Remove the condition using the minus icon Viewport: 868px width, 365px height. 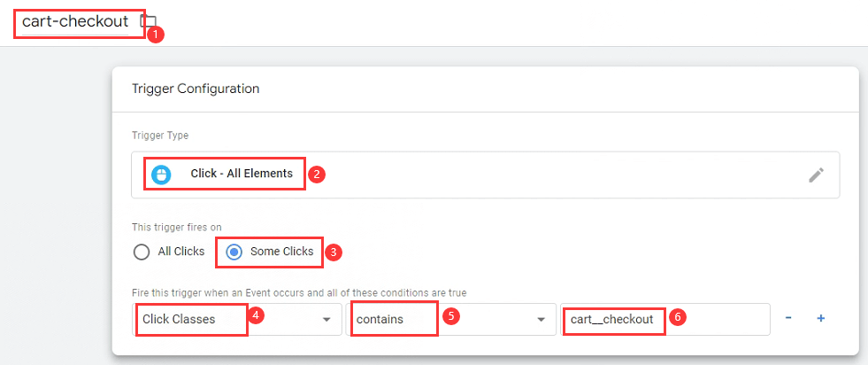click(x=788, y=318)
